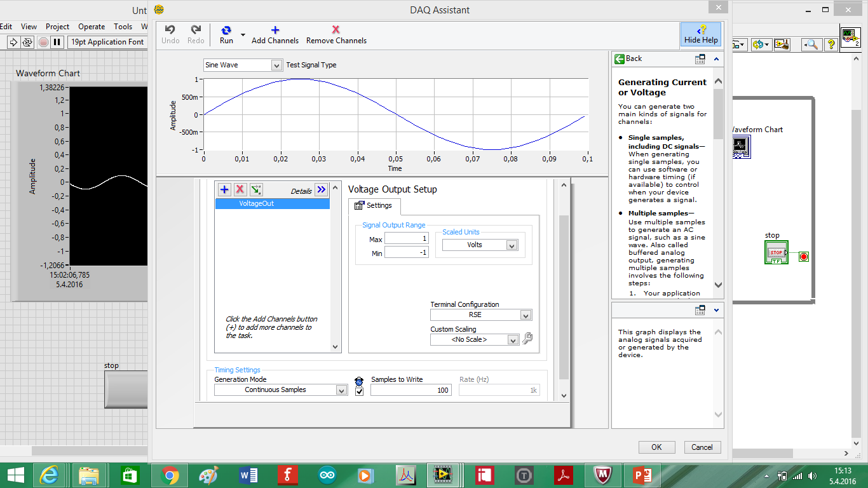Click the LabVIEW Run arrow icon
The width and height of the screenshot is (868, 488).
tap(13, 42)
